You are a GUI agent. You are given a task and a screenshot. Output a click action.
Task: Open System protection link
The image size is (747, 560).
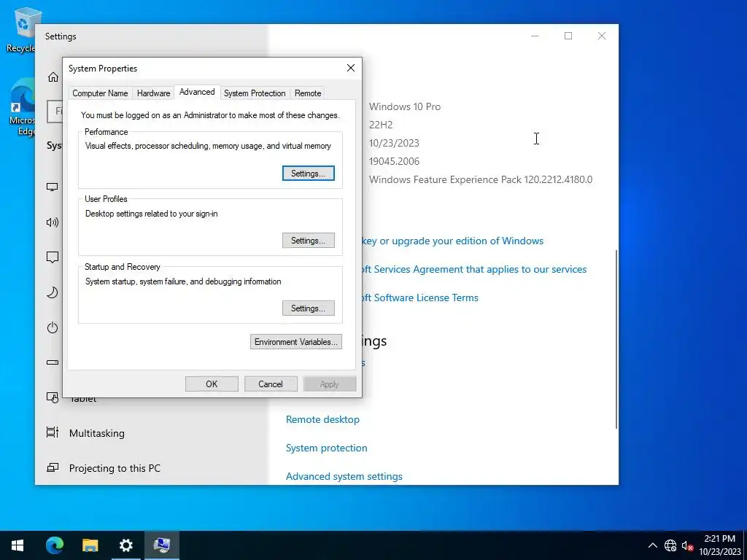[326, 448]
